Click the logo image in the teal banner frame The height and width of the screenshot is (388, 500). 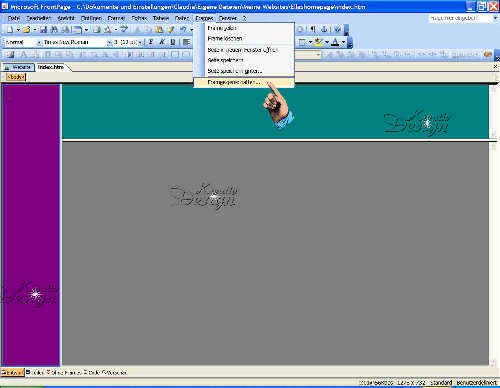click(x=417, y=123)
